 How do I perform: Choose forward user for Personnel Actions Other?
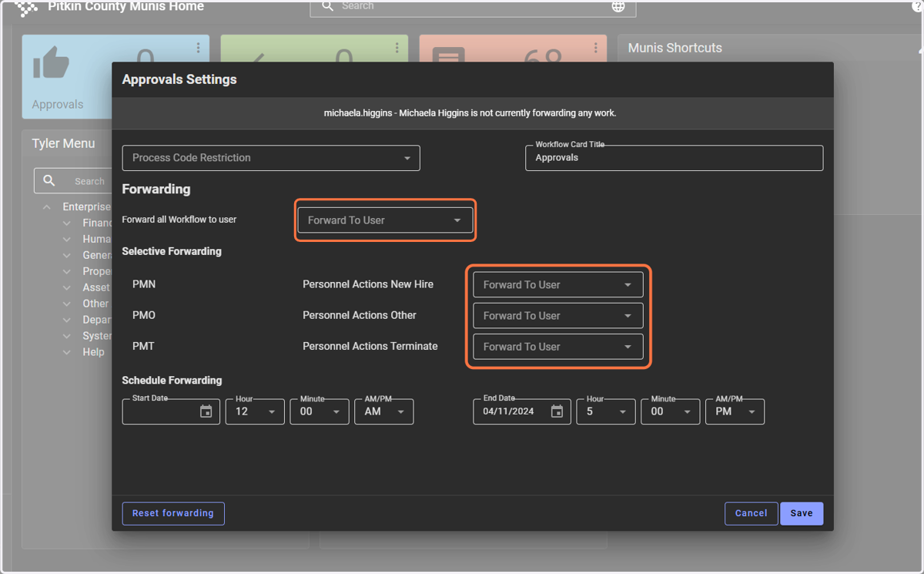(557, 316)
